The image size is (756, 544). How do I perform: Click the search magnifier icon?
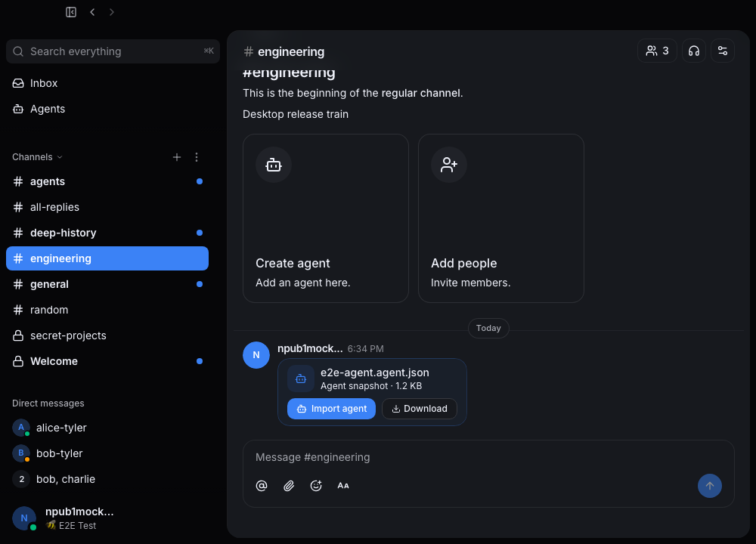[x=18, y=51]
